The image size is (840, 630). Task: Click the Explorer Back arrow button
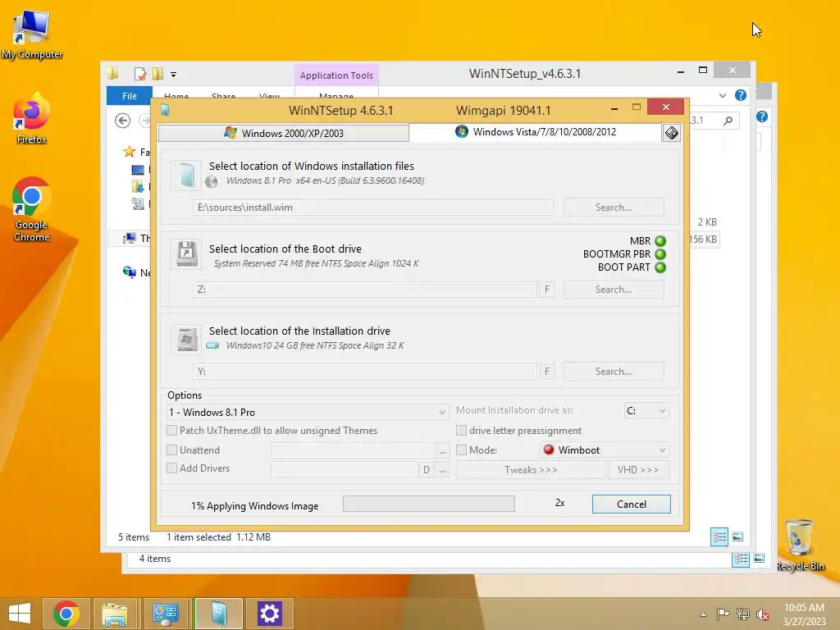(123, 121)
